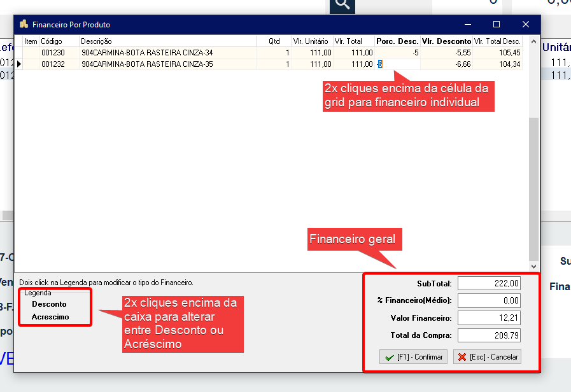Click the Valor Financeiro field
The height and width of the screenshot is (392, 571).
(x=489, y=318)
